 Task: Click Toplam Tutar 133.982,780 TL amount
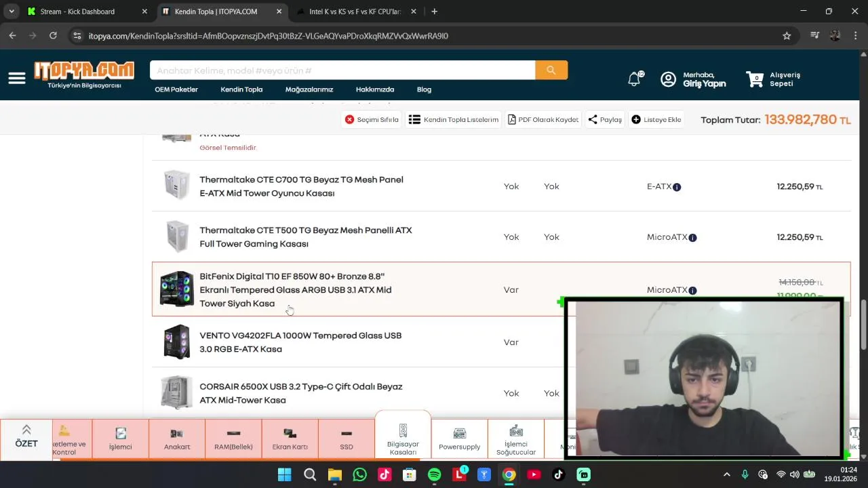coord(807,120)
